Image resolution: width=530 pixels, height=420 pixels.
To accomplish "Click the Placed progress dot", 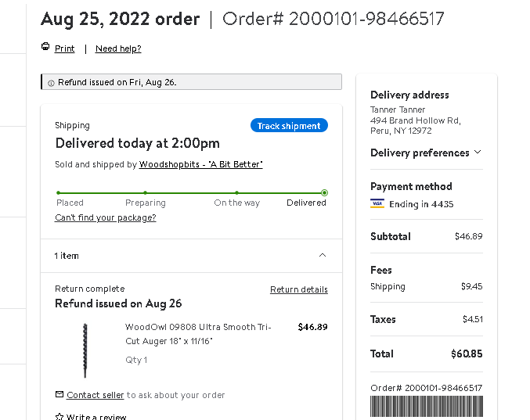I will tap(59, 192).
